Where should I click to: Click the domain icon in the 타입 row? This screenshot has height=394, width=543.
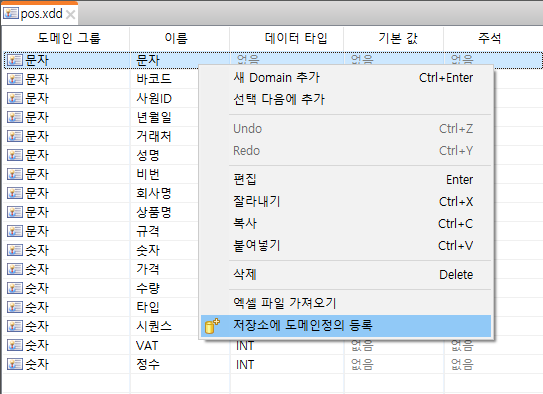pyautogui.click(x=15, y=307)
